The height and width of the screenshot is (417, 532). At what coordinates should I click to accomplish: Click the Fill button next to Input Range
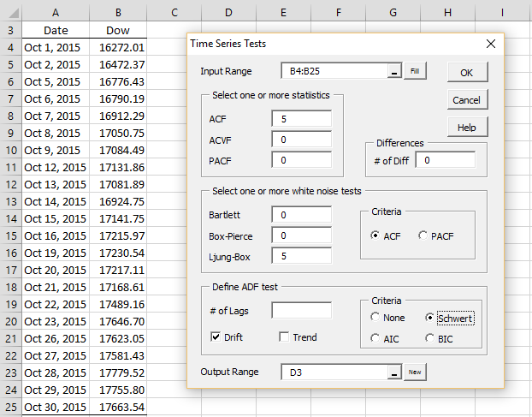click(x=415, y=71)
